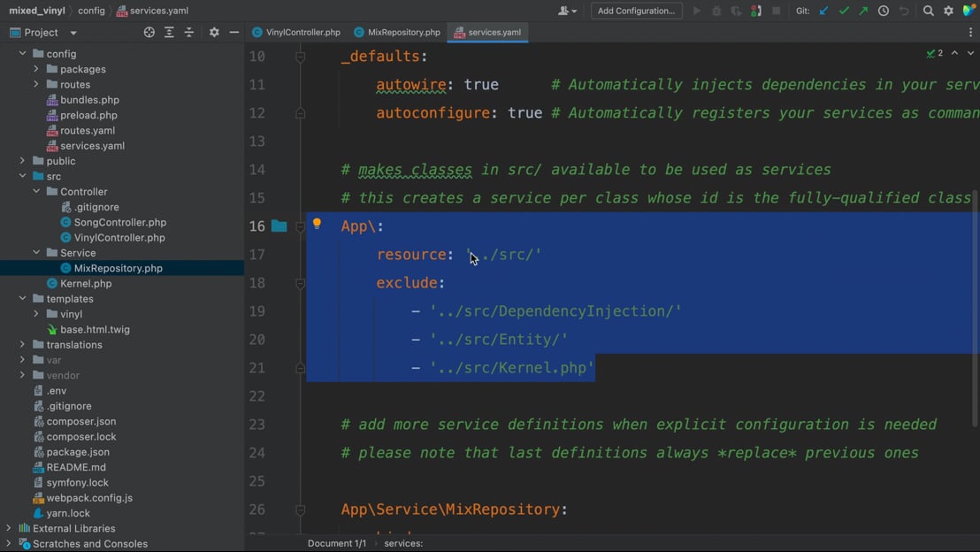Select opened file locate target icon

click(149, 33)
